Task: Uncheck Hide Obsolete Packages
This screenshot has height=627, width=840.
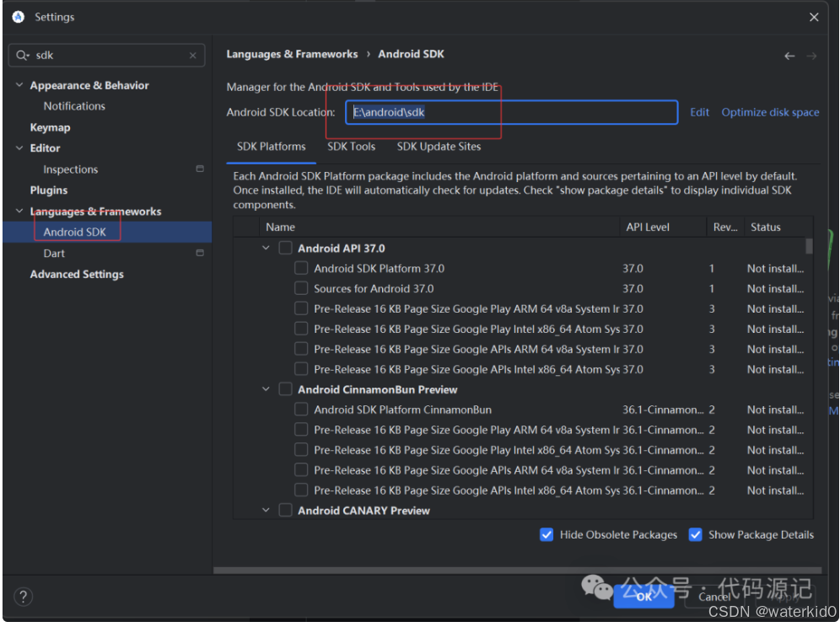Action: pos(547,535)
